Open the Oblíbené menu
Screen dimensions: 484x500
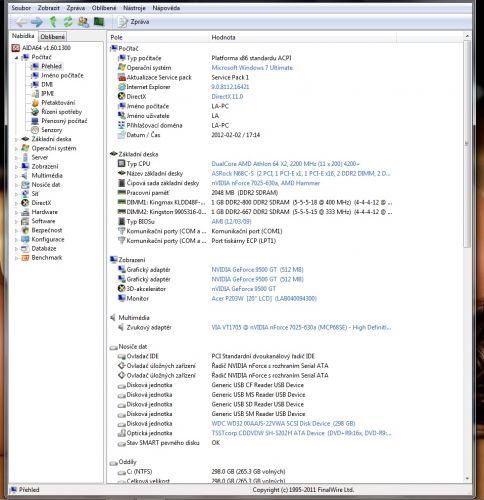[x=104, y=8]
